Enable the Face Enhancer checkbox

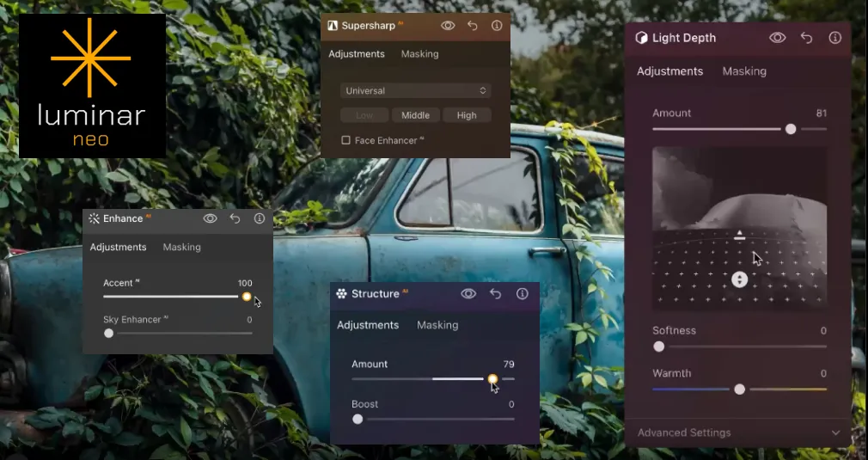345,140
